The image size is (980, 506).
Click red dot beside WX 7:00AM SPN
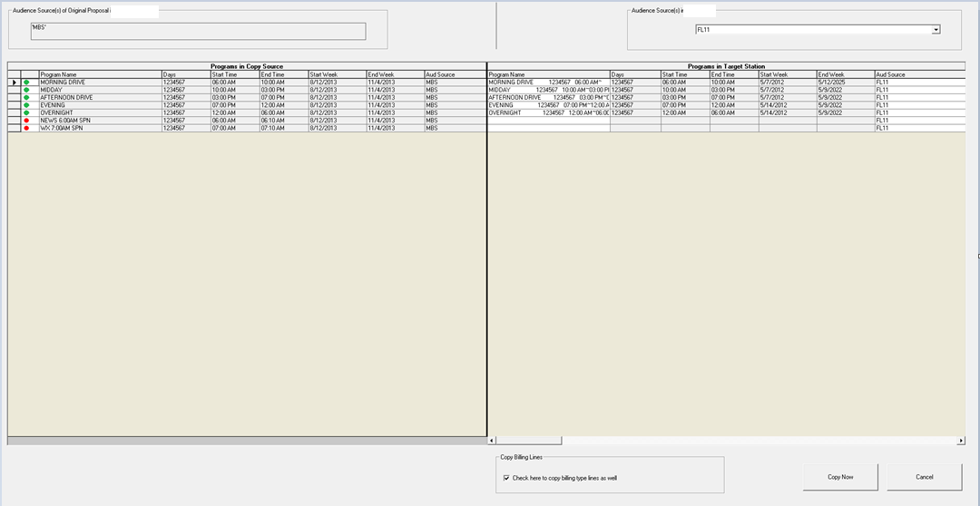pyautogui.click(x=27, y=128)
